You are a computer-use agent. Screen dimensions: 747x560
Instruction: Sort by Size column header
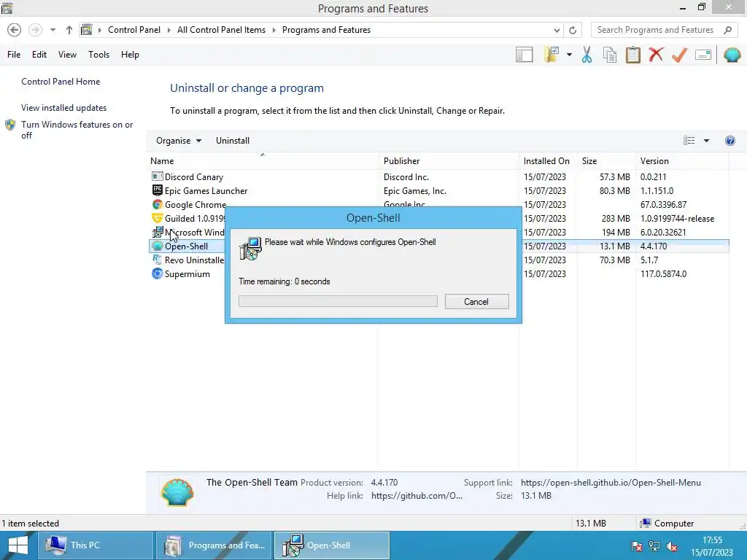[606, 161]
